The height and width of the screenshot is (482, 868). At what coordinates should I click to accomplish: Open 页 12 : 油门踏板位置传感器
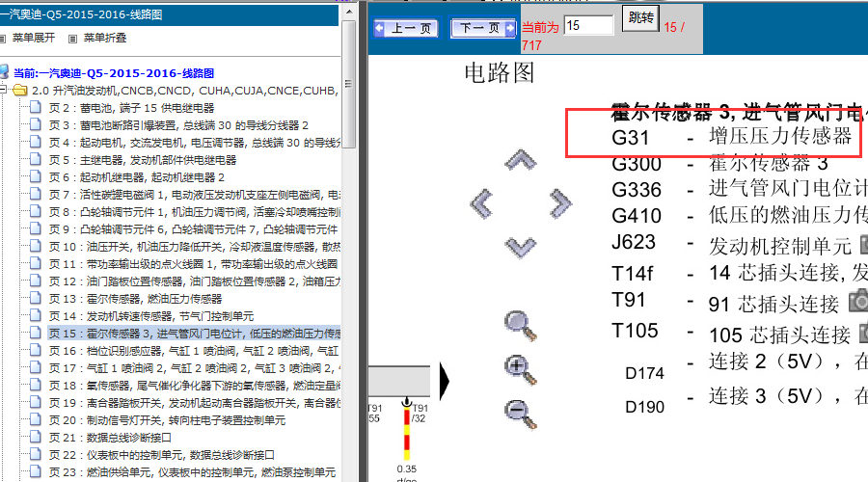click(x=194, y=281)
